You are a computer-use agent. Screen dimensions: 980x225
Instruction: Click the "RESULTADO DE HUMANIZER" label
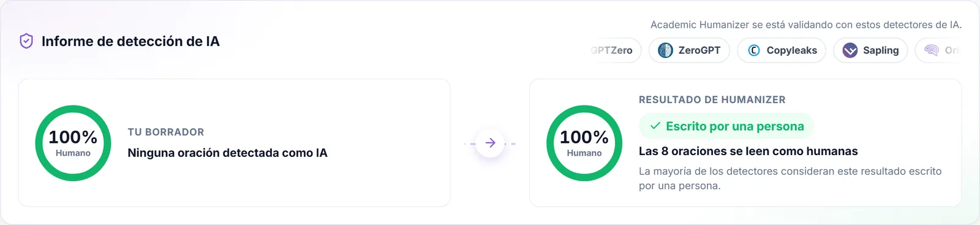click(x=712, y=99)
